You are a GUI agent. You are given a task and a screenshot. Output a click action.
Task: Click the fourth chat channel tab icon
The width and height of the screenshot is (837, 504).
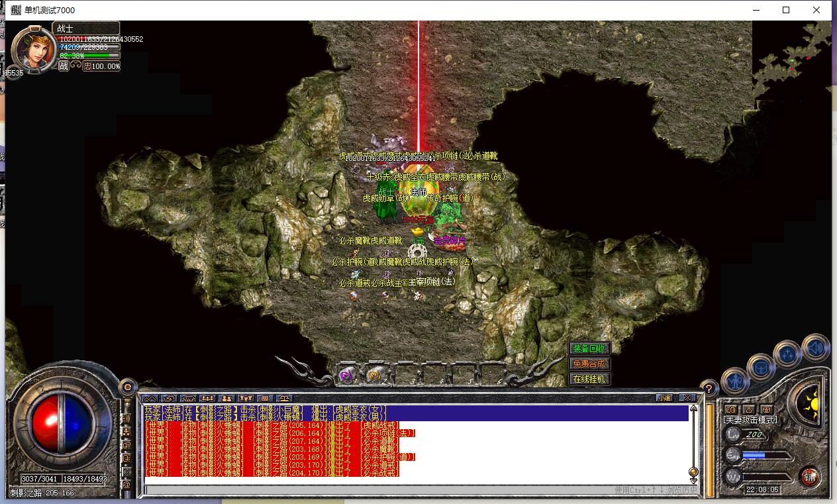click(x=208, y=398)
